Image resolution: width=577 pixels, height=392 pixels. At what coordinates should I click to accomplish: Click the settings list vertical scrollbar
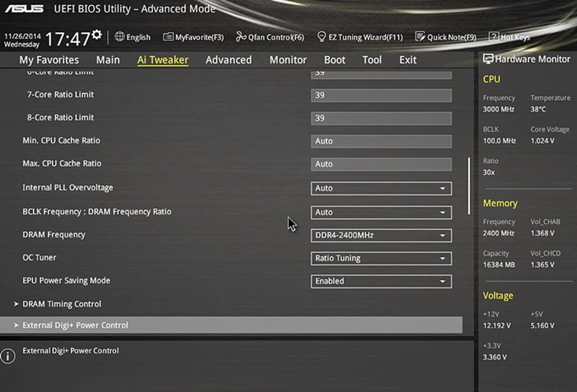pyautogui.click(x=469, y=186)
